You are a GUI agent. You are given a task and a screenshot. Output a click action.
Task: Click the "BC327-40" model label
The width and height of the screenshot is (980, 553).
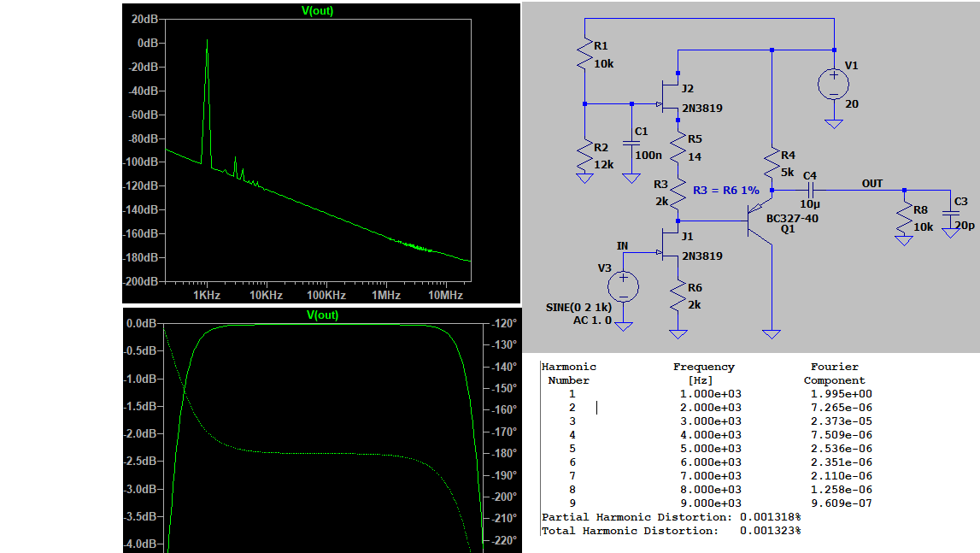pos(792,218)
